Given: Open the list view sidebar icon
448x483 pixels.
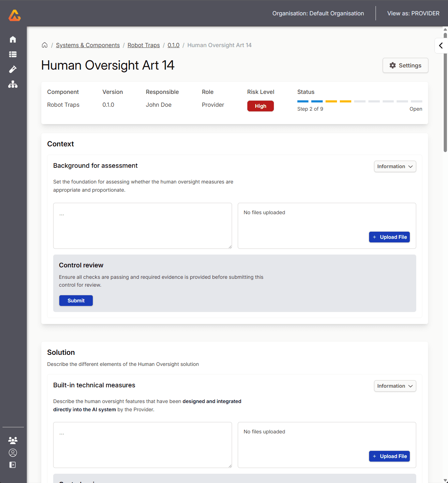Looking at the screenshot, I should pyautogui.click(x=13, y=54).
